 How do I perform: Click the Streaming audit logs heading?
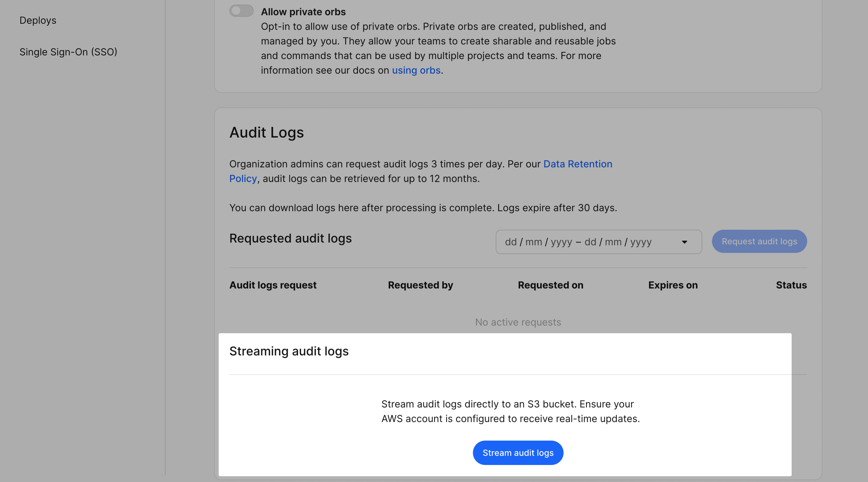289,351
